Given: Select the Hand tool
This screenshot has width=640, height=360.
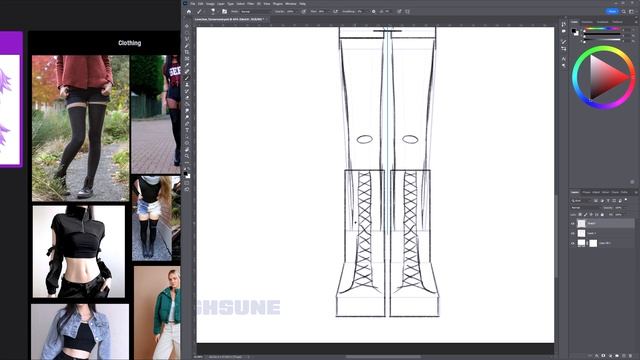Looking at the screenshot, I should point(187,150).
